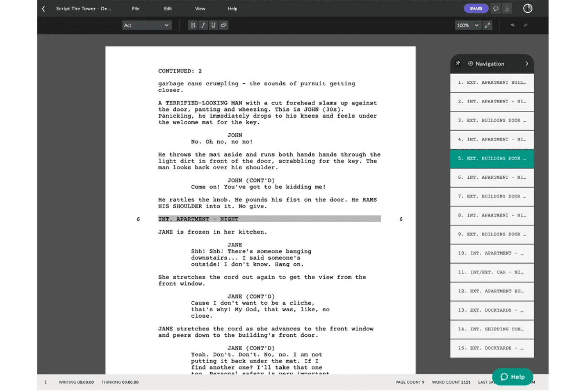Redo the last action
This screenshot has height=392, width=588.
(x=526, y=25)
